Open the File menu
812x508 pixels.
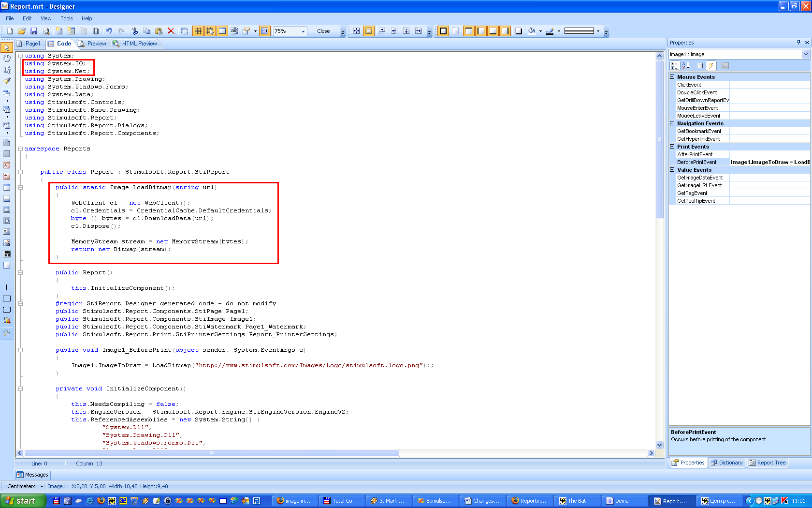point(10,18)
